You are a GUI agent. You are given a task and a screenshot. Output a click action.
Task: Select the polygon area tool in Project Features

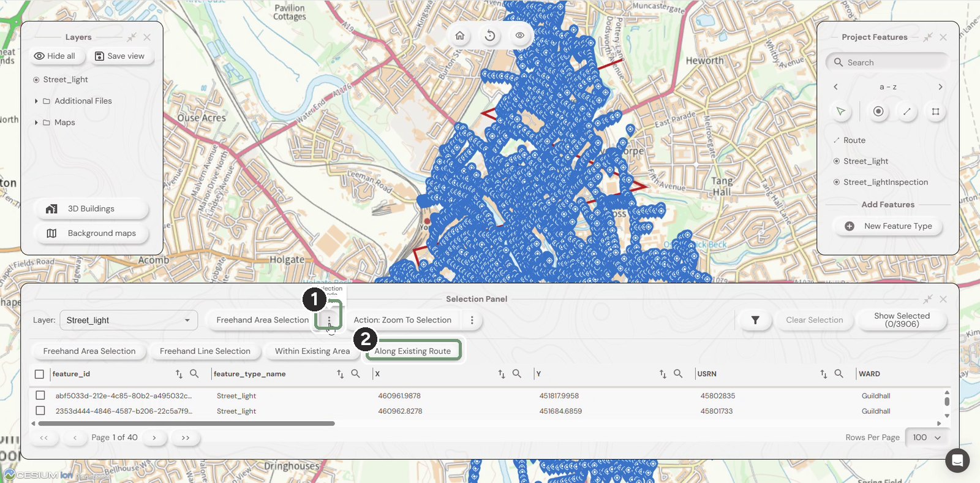(x=935, y=112)
